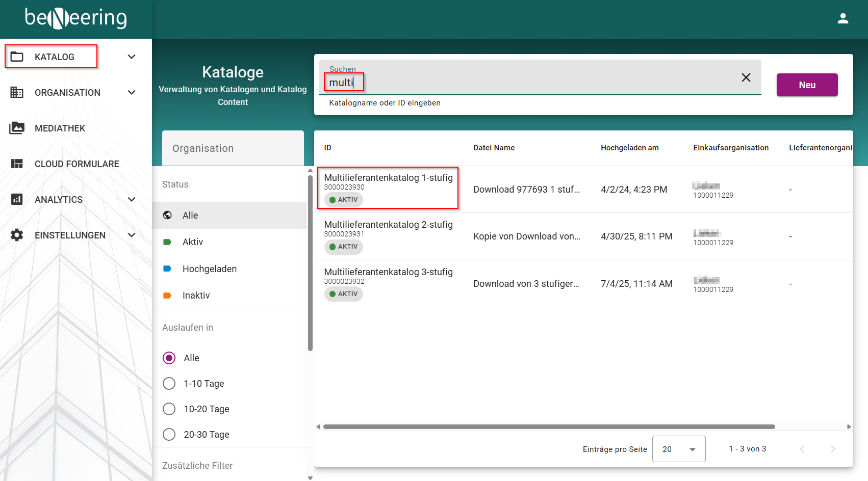Click the Mediathek images icon

tap(17, 128)
